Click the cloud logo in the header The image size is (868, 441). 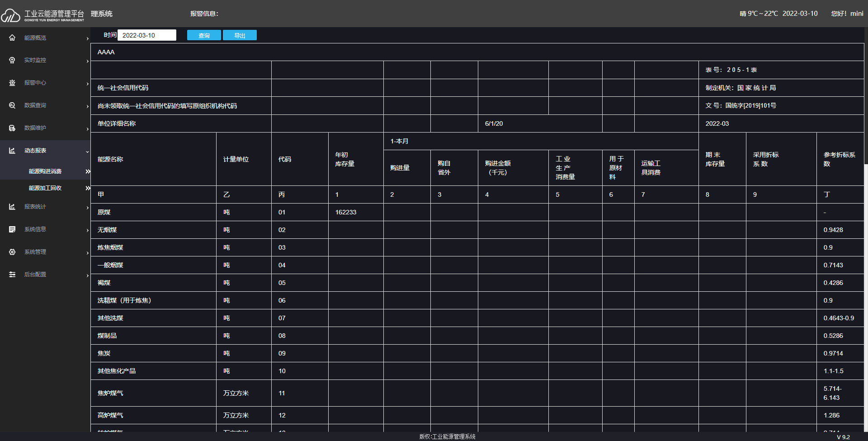pos(11,16)
